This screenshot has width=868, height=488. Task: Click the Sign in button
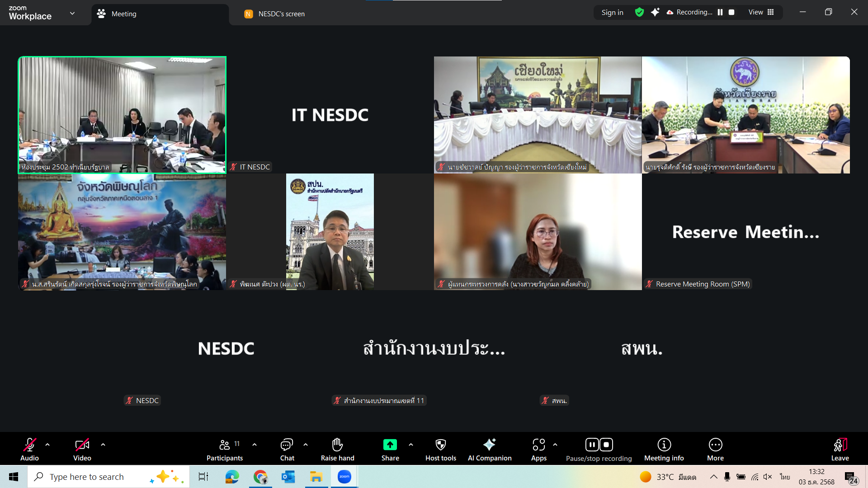(612, 12)
